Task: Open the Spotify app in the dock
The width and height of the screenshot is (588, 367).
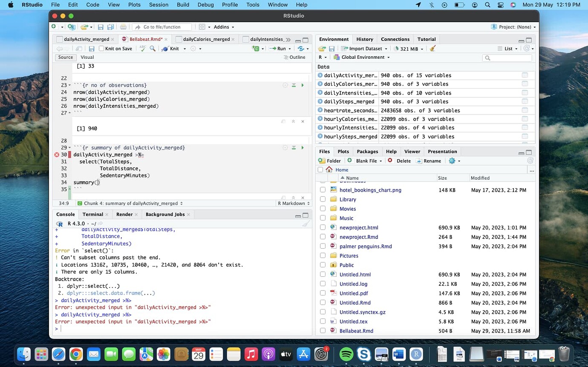Action: pyautogui.click(x=346, y=354)
